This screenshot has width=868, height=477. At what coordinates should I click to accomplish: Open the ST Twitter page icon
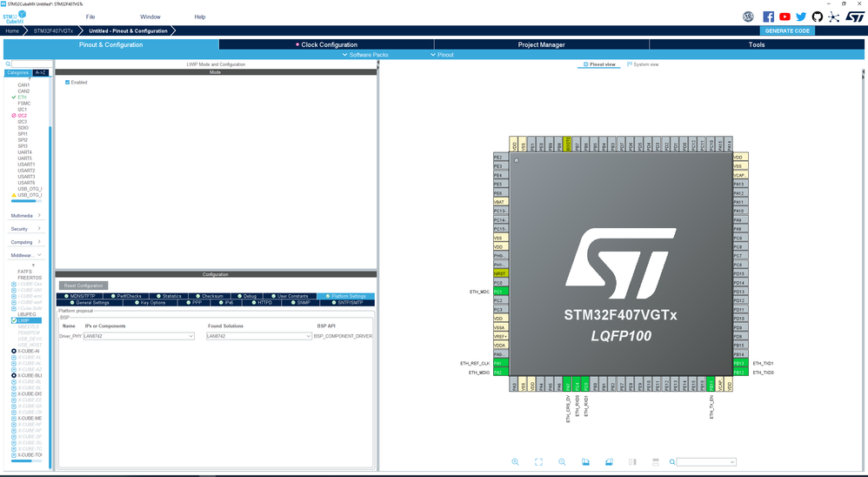801,17
